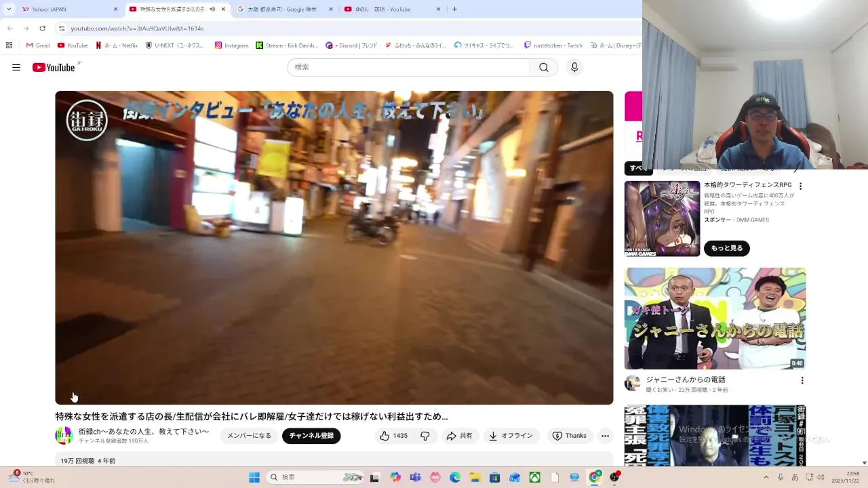Open the Discord フレンド bookmark
868x488 pixels.
351,45
